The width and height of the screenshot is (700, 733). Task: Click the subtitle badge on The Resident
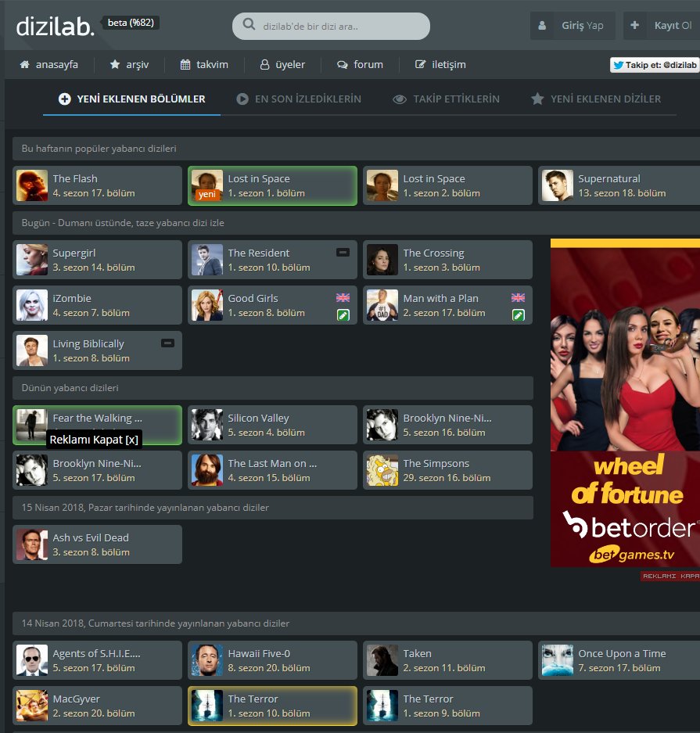[x=343, y=253]
